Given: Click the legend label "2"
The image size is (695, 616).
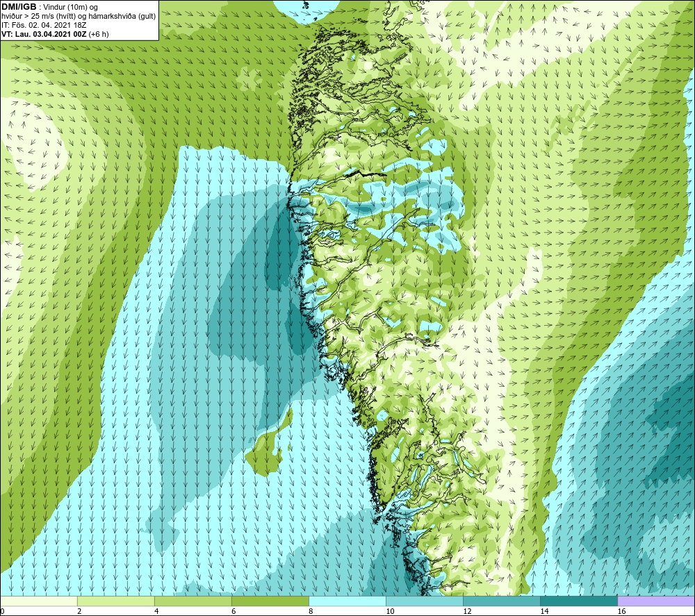Looking at the screenshot, I should tap(79, 611).
